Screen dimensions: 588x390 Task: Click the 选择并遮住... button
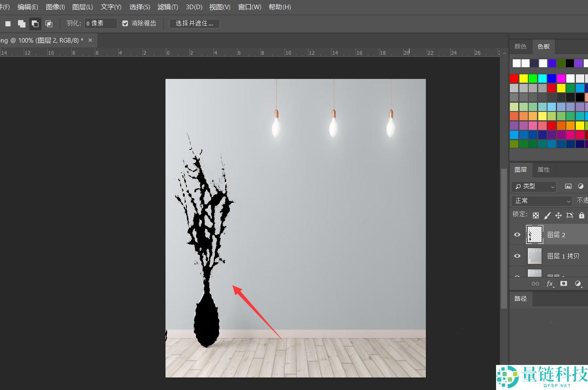pos(194,23)
